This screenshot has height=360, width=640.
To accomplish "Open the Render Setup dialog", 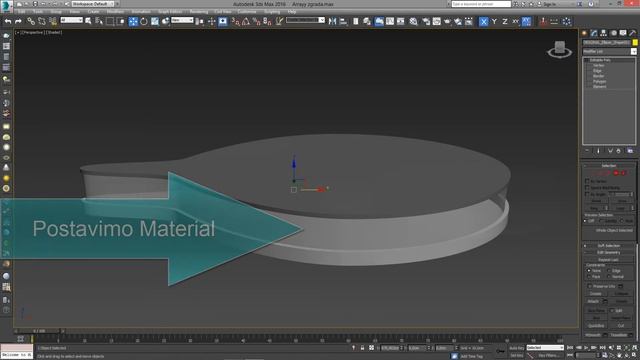I will click(x=426, y=21).
